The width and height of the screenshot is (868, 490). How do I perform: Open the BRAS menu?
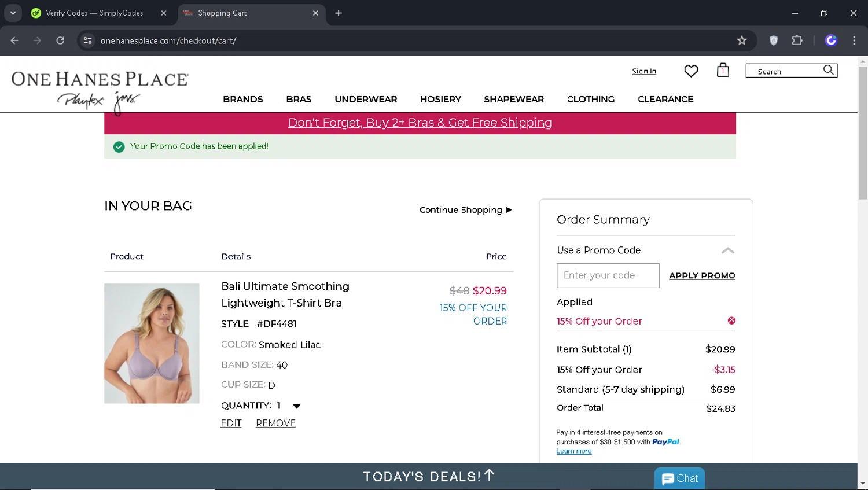click(299, 100)
